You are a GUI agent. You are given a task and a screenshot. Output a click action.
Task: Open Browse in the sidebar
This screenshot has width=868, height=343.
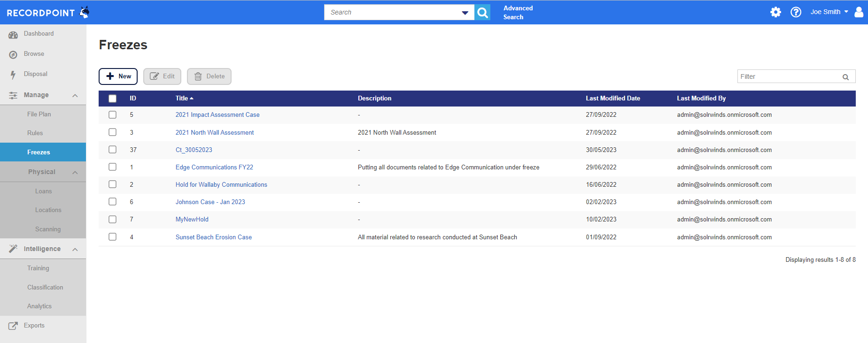pyautogui.click(x=34, y=54)
